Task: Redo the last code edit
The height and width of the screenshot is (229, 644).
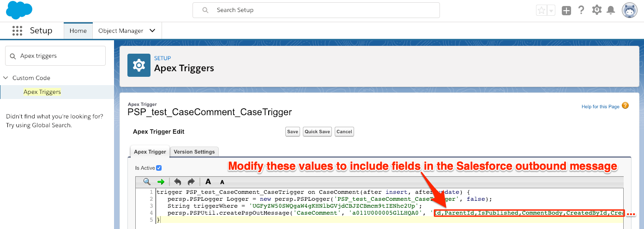Action: [x=191, y=182]
